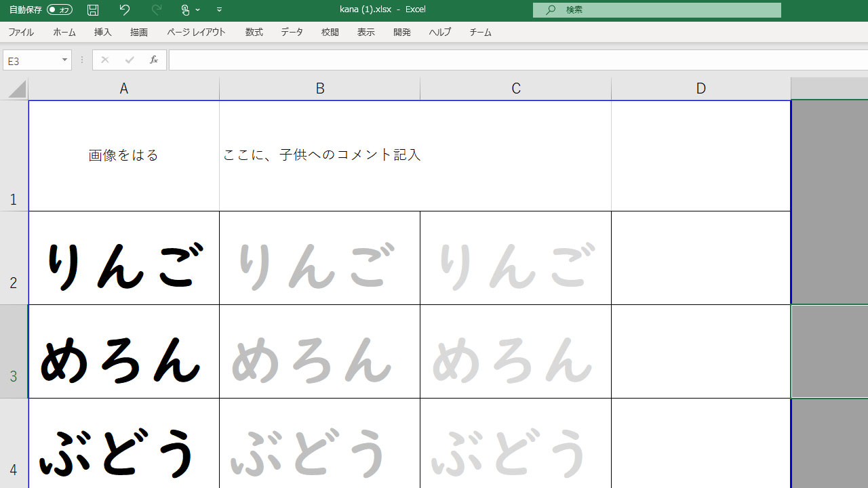This screenshot has height=488, width=868.
Task: Click black ぶどう cell in column A
Action: tap(123, 443)
